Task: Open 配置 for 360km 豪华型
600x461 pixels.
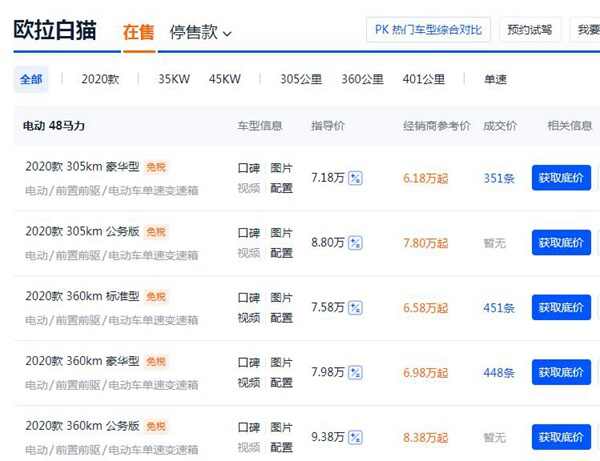Action: 281,382
